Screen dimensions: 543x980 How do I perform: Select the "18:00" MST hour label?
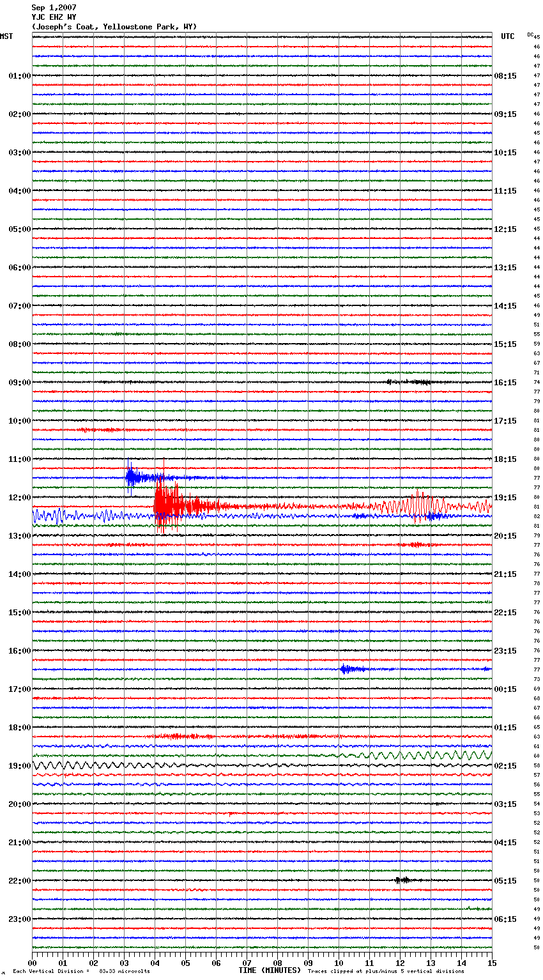click(19, 728)
